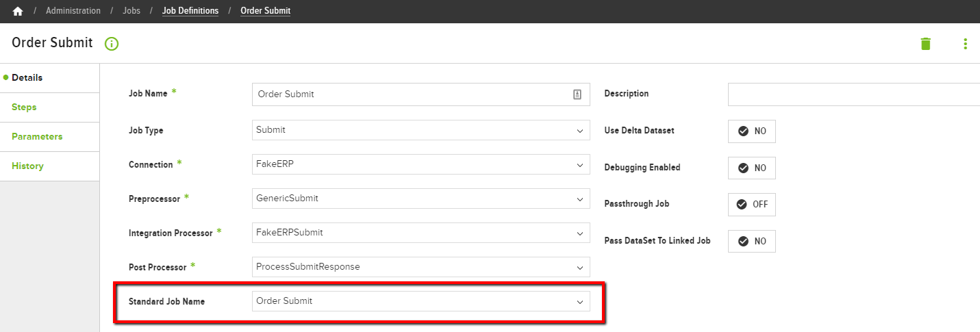Open the green info icon beside Order Submit
Image resolution: width=980 pixels, height=332 pixels.
point(112,44)
